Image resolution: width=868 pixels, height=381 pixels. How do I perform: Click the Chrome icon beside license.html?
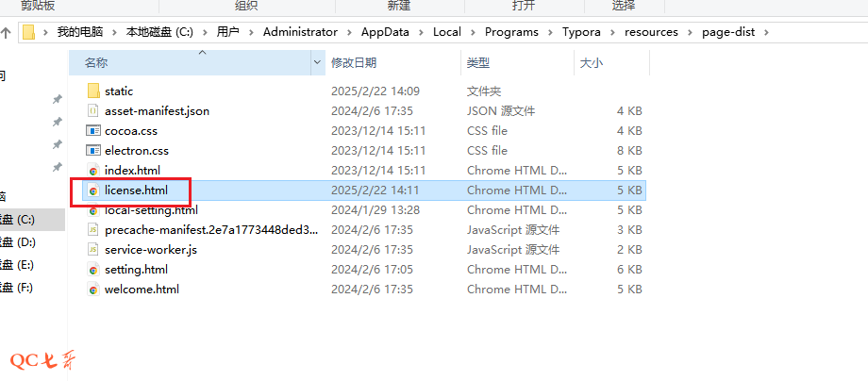click(x=93, y=190)
